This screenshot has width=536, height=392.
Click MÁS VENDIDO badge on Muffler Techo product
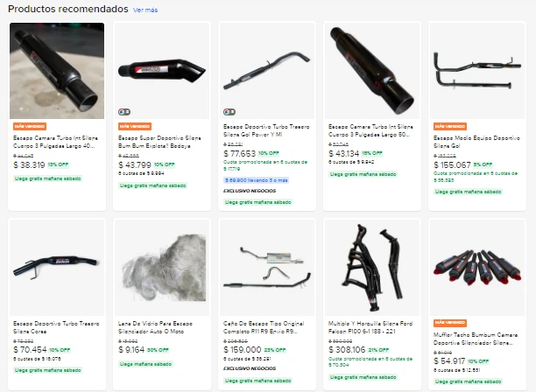pyautogui.click(x=450, y=323)
